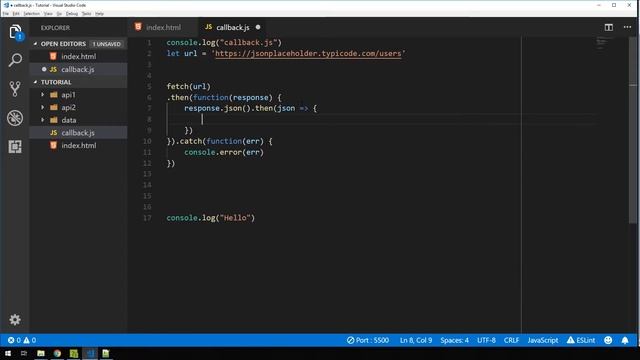Click the Port : 5500 live server status
640x360 pixels.
(368, 340)
